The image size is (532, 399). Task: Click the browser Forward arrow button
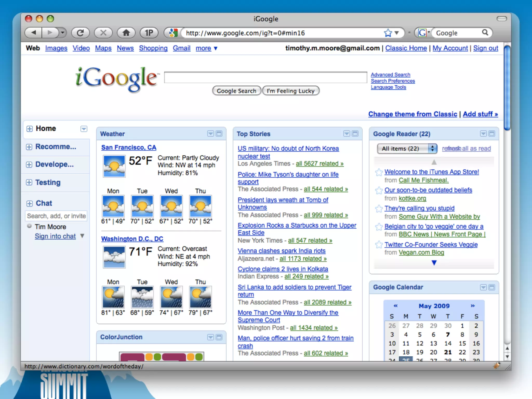click(x=50, y=33)
